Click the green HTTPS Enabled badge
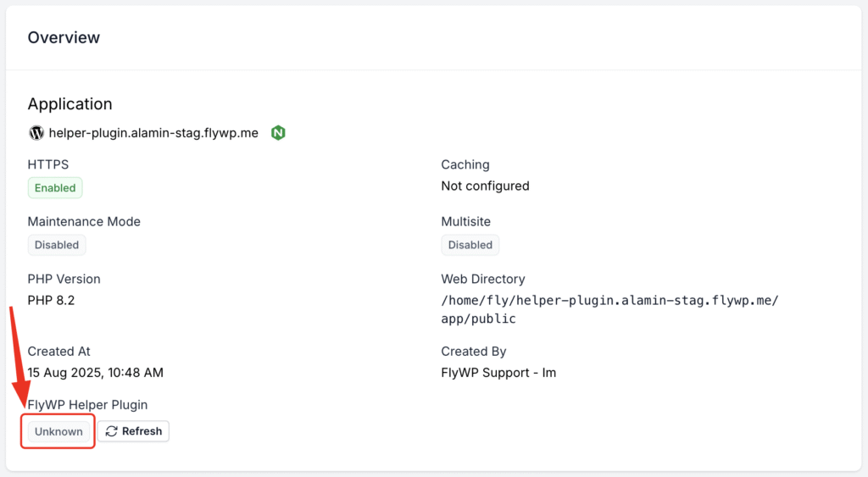The height and width of the screenshot is (477, 868). click(x=55, y=187)
